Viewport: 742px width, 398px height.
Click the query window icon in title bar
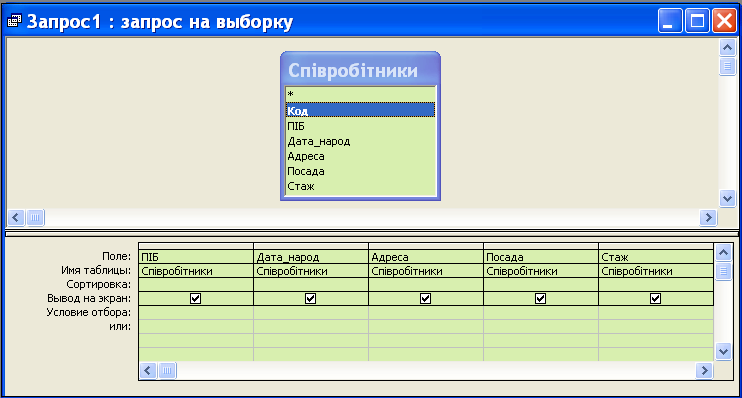(14, 21)
